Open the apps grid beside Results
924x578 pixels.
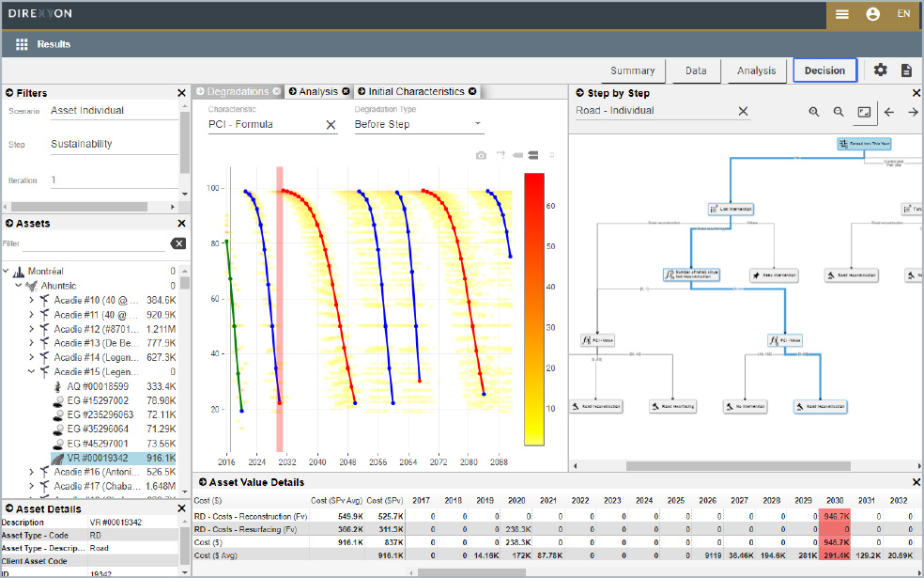(22, 44)
